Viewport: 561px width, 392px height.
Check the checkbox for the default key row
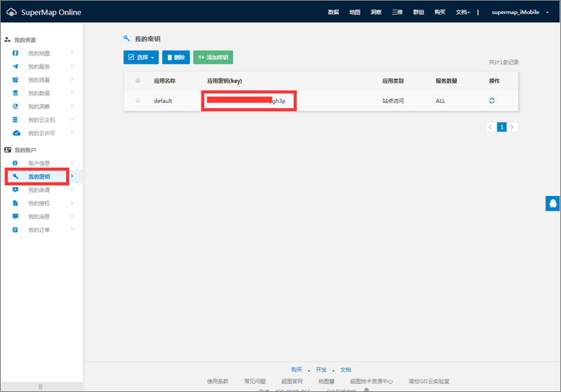tap(138, 101)
